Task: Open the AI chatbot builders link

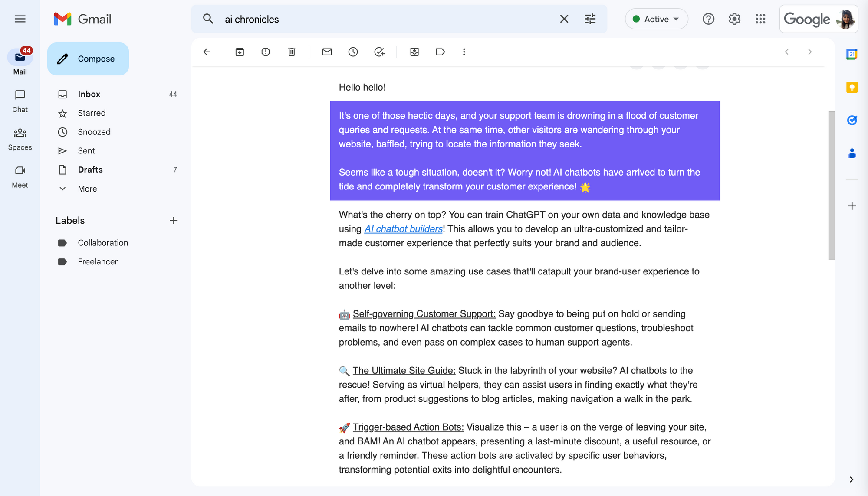Action: pos(403,228)
